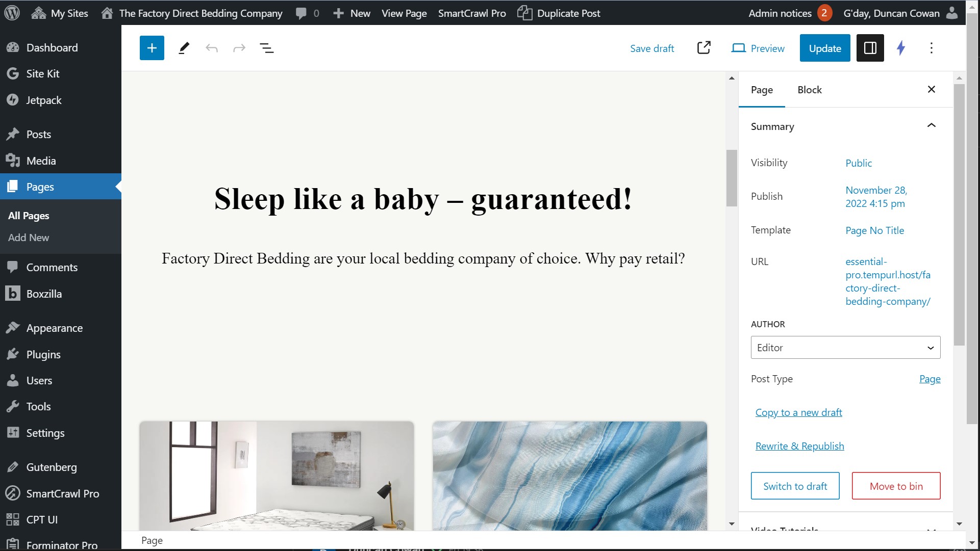Open the three-dot Options menu

tap(931, 48)
